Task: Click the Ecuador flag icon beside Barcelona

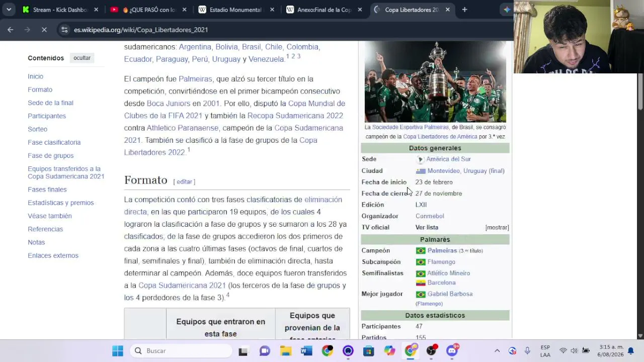Action: tap(421, 283)
